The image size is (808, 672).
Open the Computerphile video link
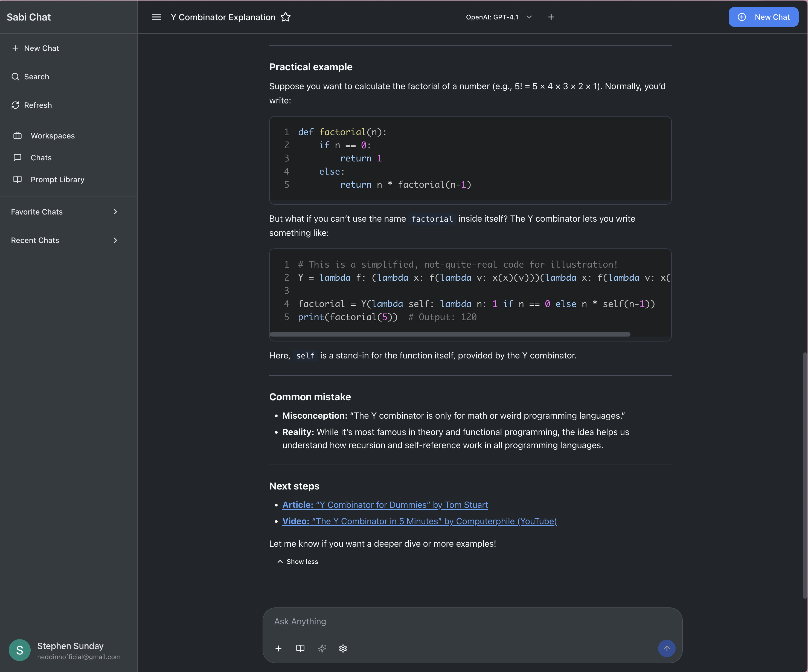419,521
